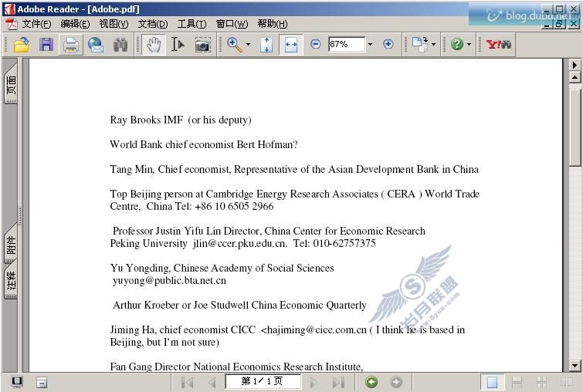Click yuyong@public.bta.net.cn text

point(169,281)
